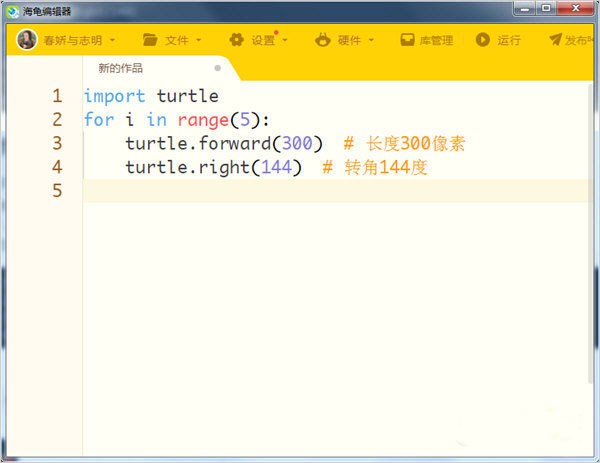Screen dimensions: 600x463
Task: Open the 库管理 library manager icon
Action: pos(408,40)
